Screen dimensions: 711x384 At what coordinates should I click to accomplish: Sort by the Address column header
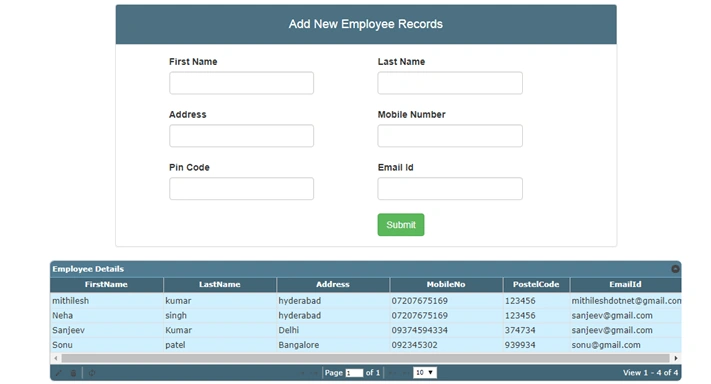pos(333,285)
